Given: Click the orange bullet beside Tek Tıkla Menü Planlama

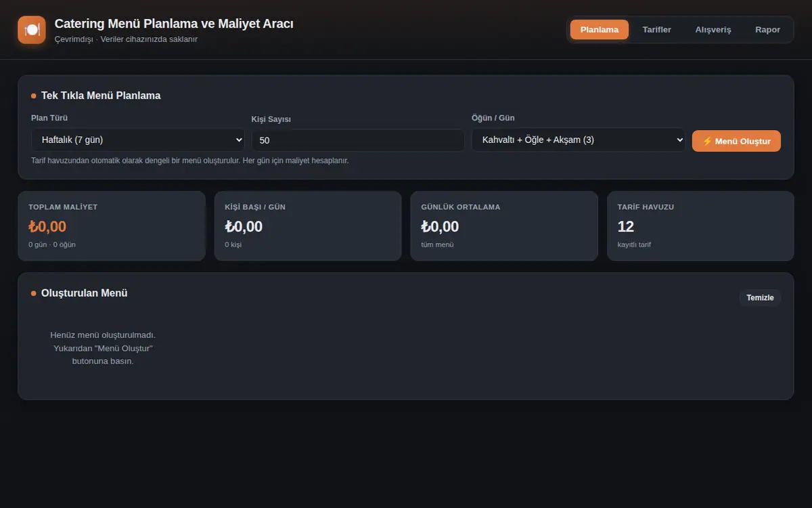Looking at the screenshot, I should click(34, 96).
